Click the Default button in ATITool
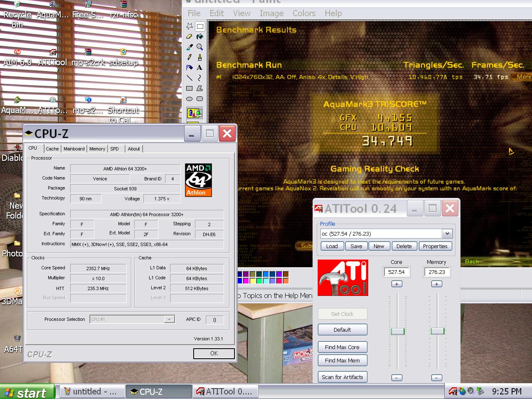This screenshot has width=532, height=399. coord(342,330)
